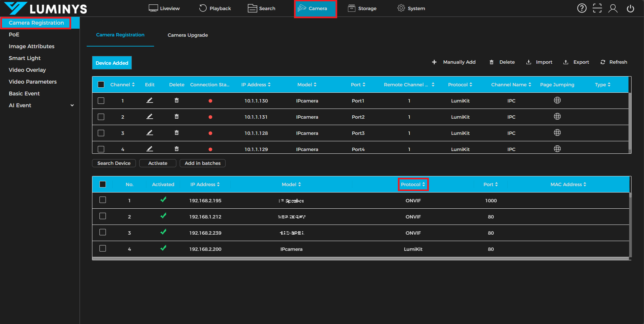Click the help question mark icon
This screenshot has width=644, height=324.
(x=582, y=8)
